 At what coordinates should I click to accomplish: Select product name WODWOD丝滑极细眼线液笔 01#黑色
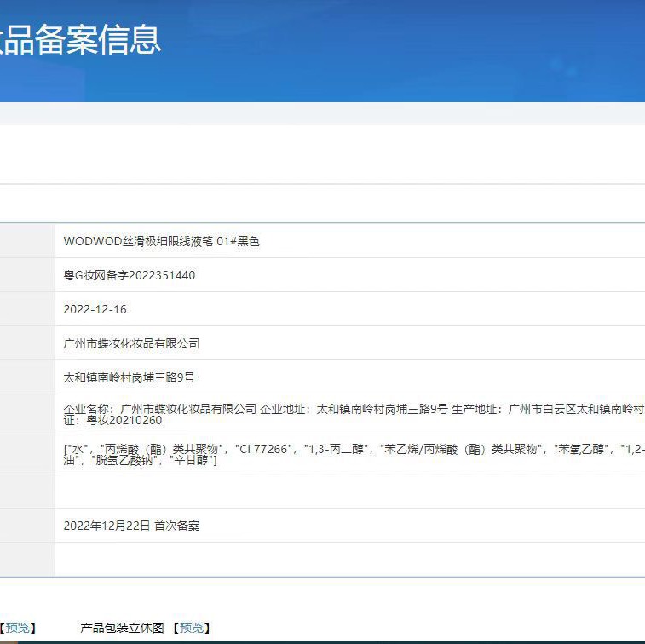pyautogui.click(x=161, y=241)
